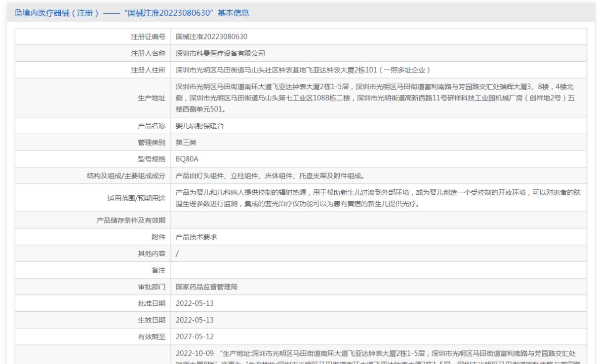Select the 2027-05-12 expiry date
This screenshot has height=364, width=597.
pos(195,337)
